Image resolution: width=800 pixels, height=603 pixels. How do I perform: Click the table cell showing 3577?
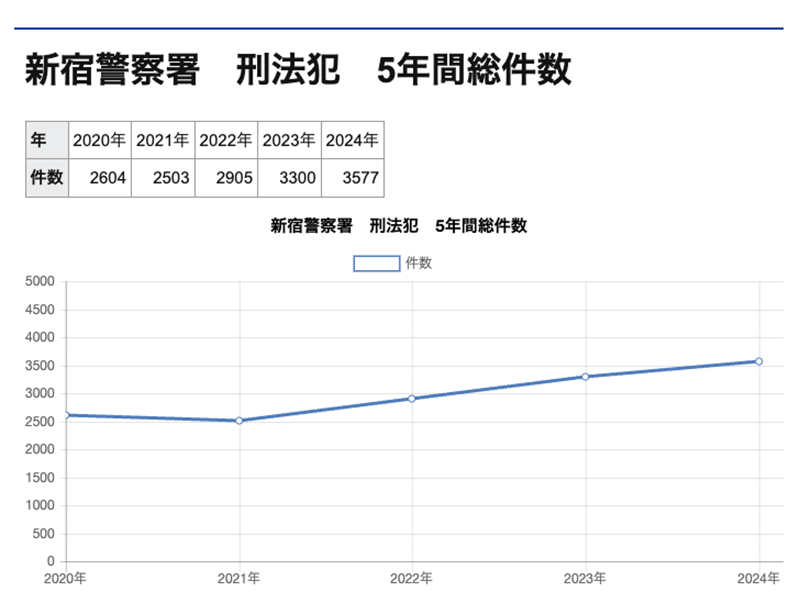pyautogui.click(x=353, y=178)
